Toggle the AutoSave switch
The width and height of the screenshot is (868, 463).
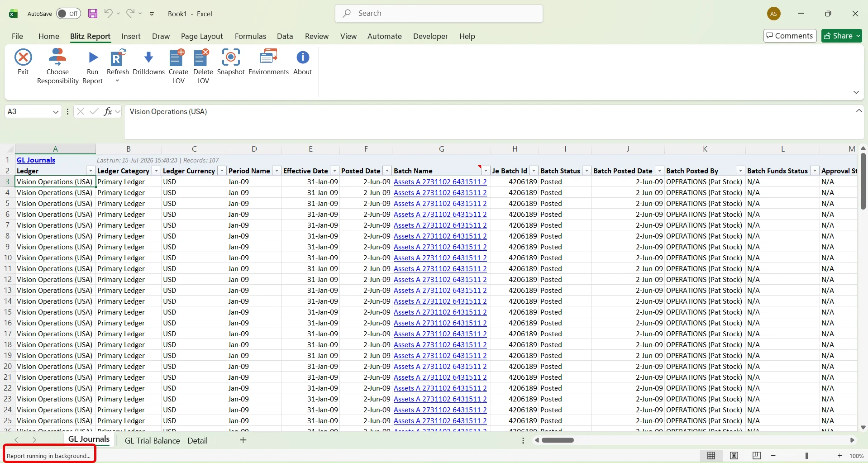(68, 14)
